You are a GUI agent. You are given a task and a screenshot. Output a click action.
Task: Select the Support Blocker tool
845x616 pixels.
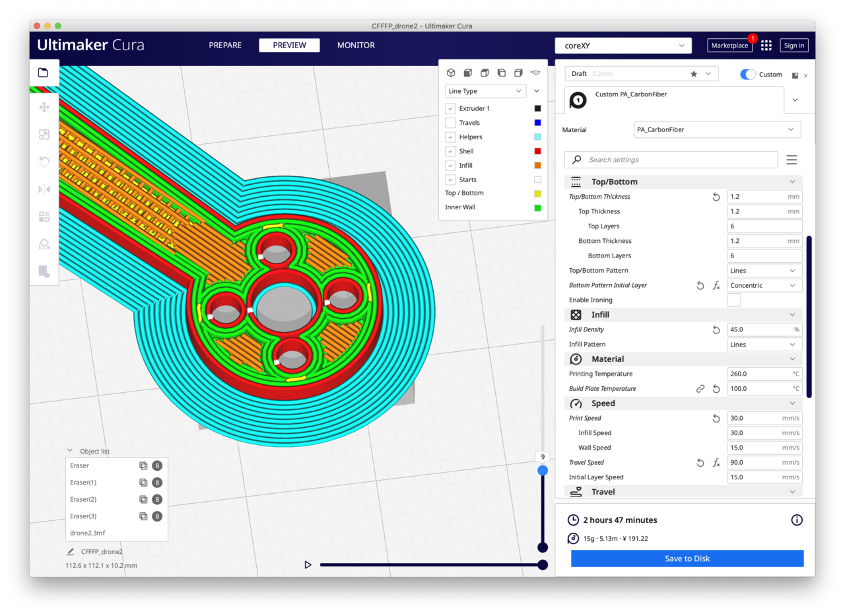(x=44, y=244)
